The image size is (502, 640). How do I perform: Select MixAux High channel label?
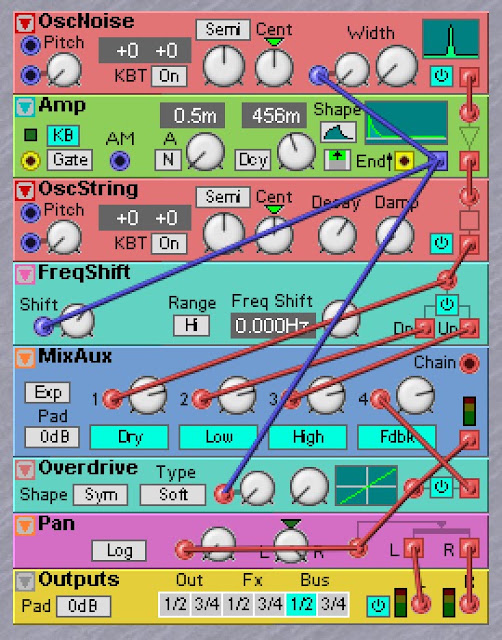pyautogui.click(x=308, y=437)
